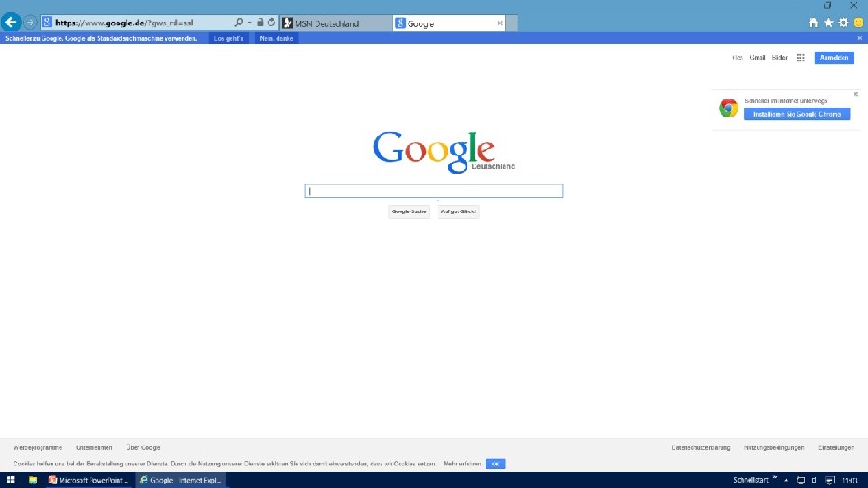This screenshot has width=868, height=488.
Task: Close the Google tab
Action: [x=500, y=23]
